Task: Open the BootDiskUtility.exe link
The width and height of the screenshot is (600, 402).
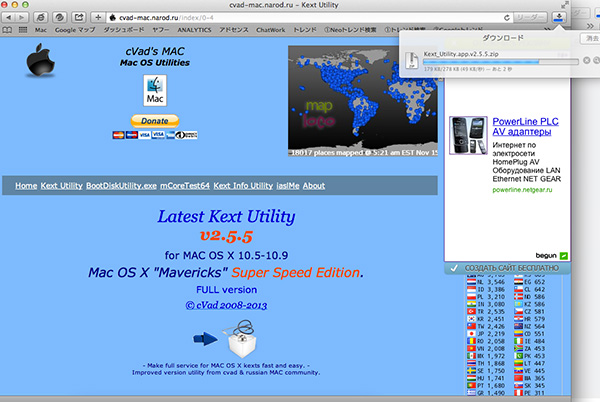Action: coord(121,186)
